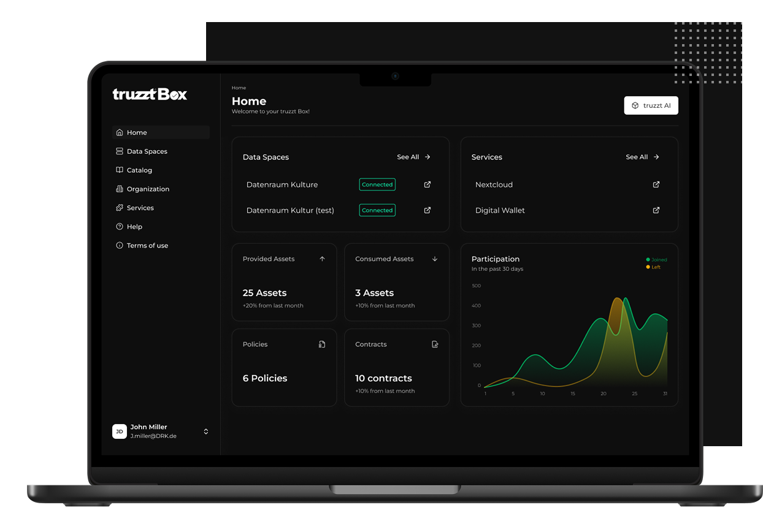This screenshot has width=763, height=532.
Task: Click the Policies document icon
Action: (322, 344)
